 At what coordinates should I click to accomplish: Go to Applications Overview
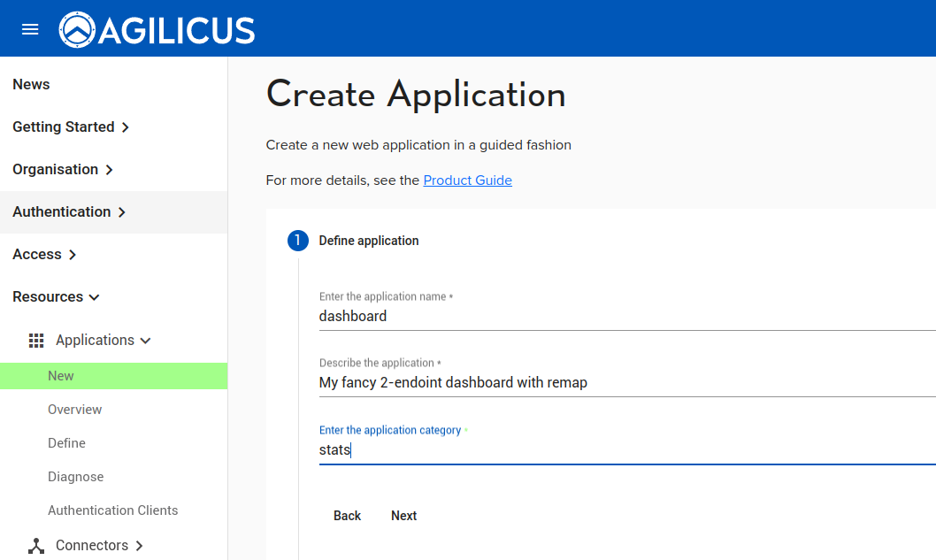tap(75, 410)
